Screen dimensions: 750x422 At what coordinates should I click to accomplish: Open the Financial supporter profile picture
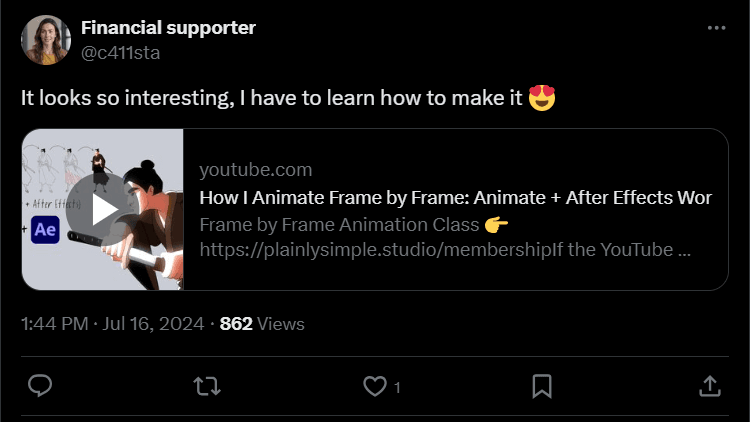pyautogui.click(x=46, y=40)
